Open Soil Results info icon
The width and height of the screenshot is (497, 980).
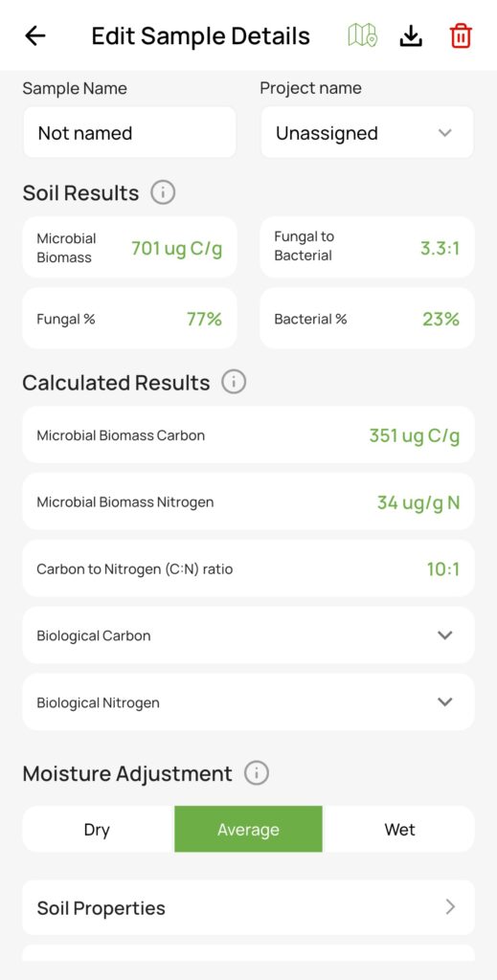click(x=163, y=192)
